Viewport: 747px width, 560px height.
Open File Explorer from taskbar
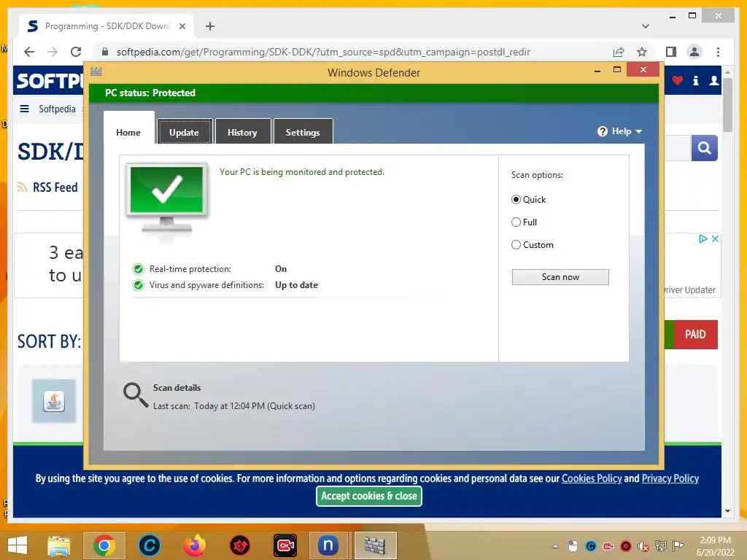[58, 545]
